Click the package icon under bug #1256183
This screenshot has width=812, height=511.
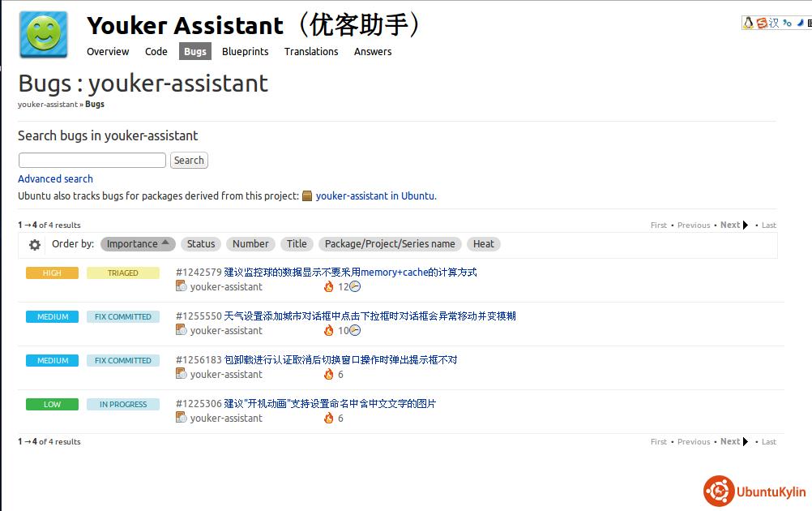pyautogui.click(x=182, y=374)
